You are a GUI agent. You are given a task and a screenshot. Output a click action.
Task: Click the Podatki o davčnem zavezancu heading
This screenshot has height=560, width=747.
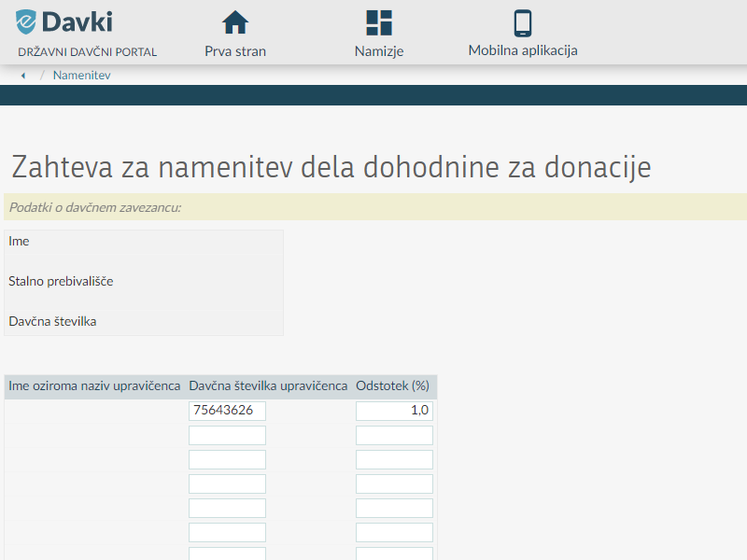pos(95,207)
